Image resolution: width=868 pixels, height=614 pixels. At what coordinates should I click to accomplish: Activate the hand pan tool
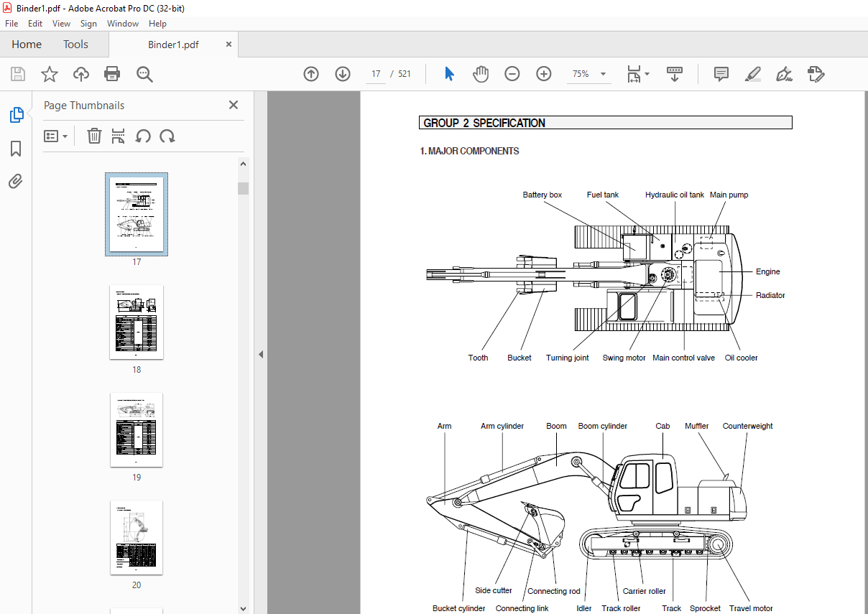pos(481,74)
